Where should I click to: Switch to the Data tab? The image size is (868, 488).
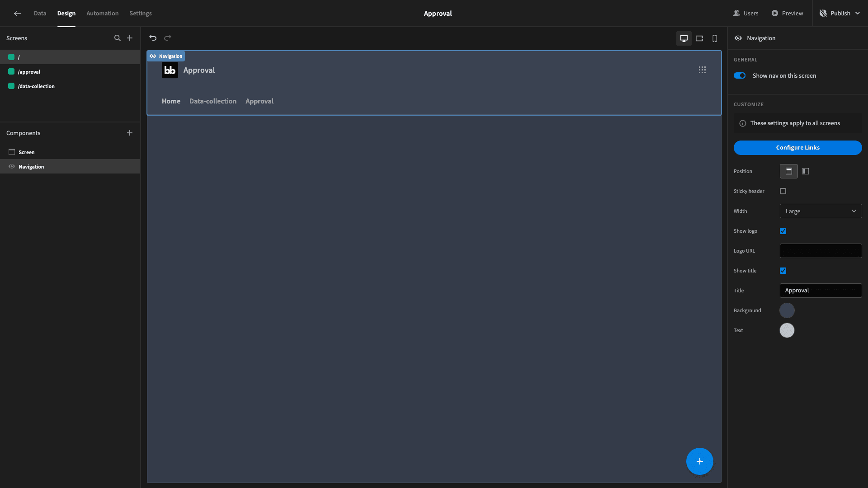(x=40, y=14)
